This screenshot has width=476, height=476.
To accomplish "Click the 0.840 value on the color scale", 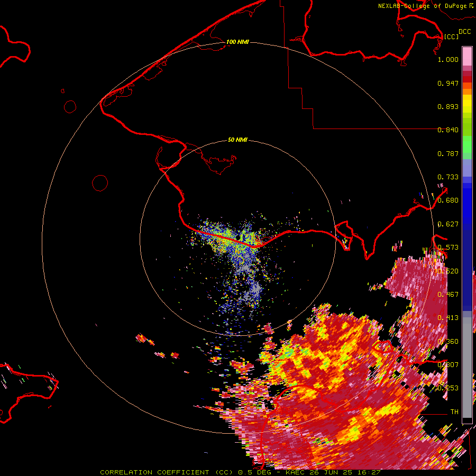I will pyautogui.click(x=448, y=130).
